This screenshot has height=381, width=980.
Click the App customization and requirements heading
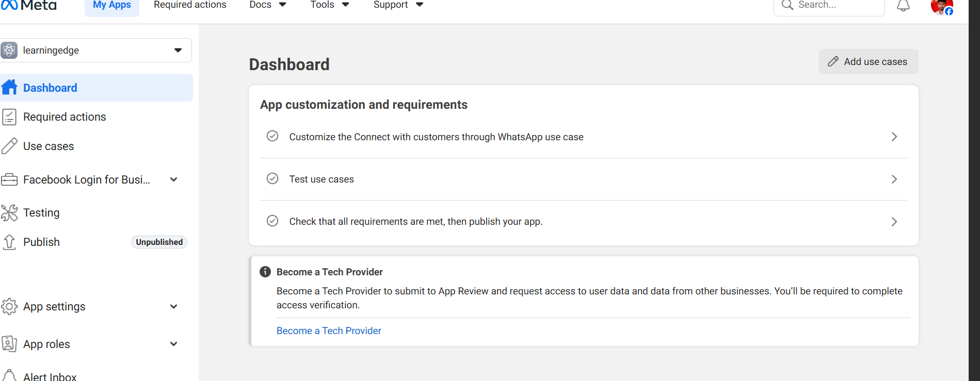tap(364, 105)
